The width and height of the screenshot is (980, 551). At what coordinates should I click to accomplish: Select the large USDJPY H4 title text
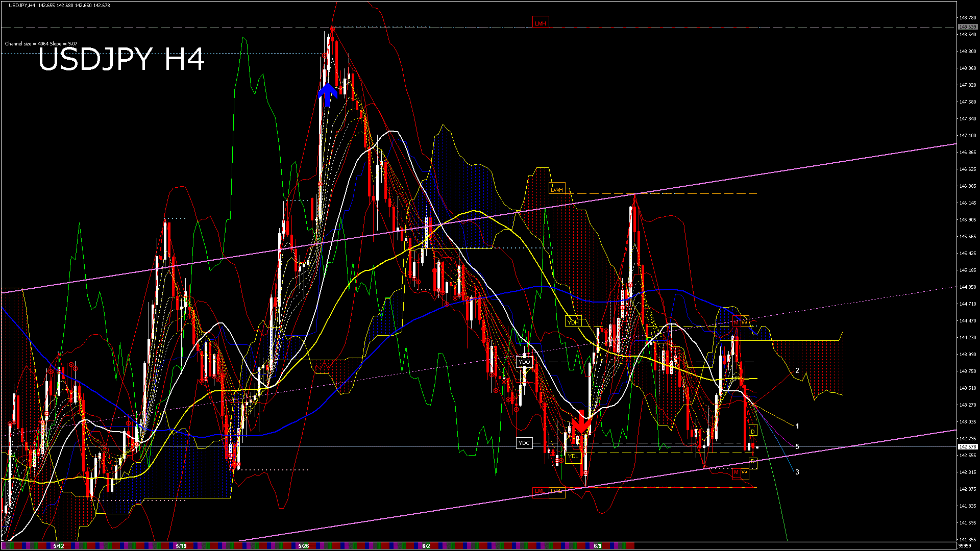tap(121, 60)
